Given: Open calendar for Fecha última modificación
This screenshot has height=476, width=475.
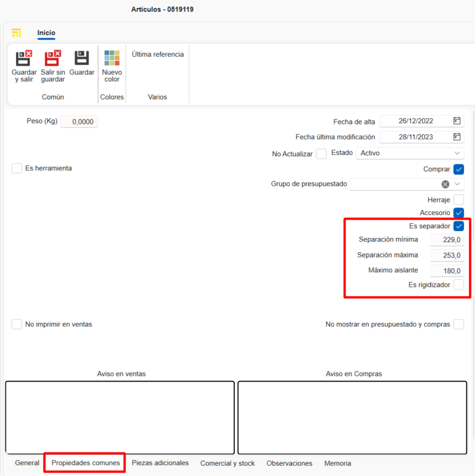Looking at the screenshot, I should (x=457, y=137).
